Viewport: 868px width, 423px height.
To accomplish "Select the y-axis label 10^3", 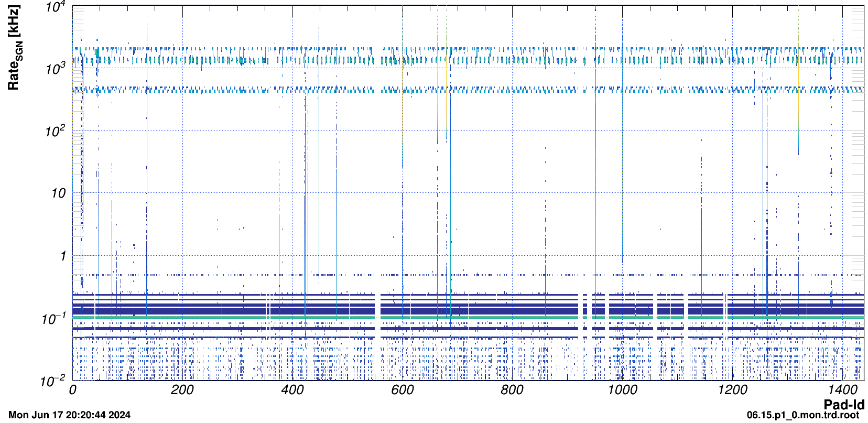I will pos(55,69).
